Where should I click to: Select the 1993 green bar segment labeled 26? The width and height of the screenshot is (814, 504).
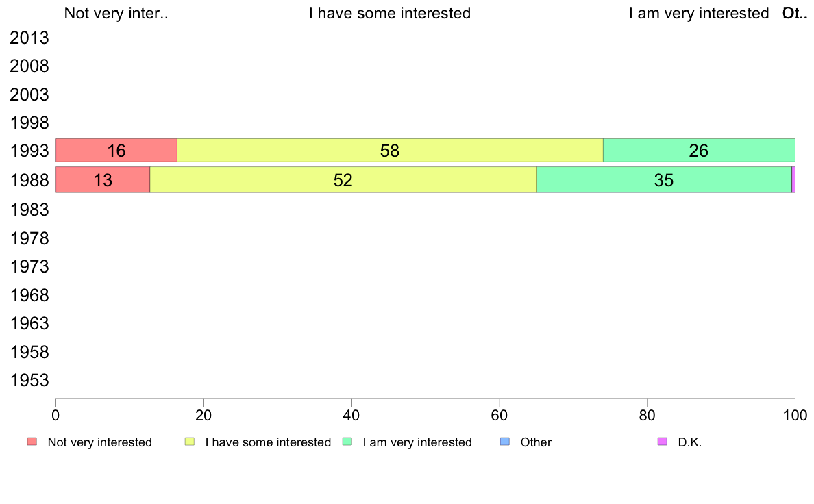(x=699, y=151)
